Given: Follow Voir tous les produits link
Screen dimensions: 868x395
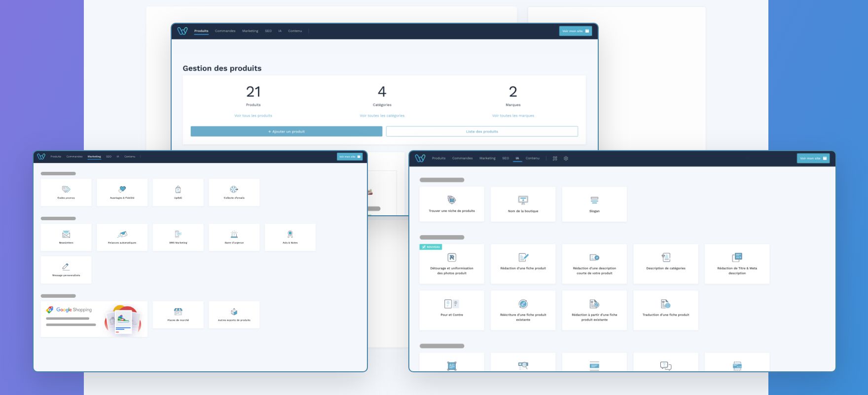Looking at the screenshot, I should [x=253, y=116].
